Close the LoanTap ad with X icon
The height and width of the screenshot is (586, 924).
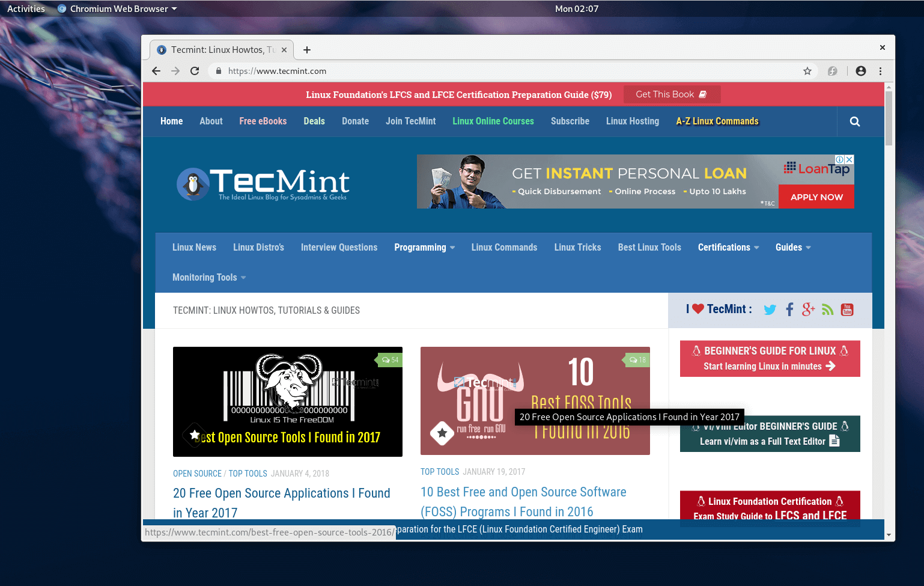coord(850,159)
